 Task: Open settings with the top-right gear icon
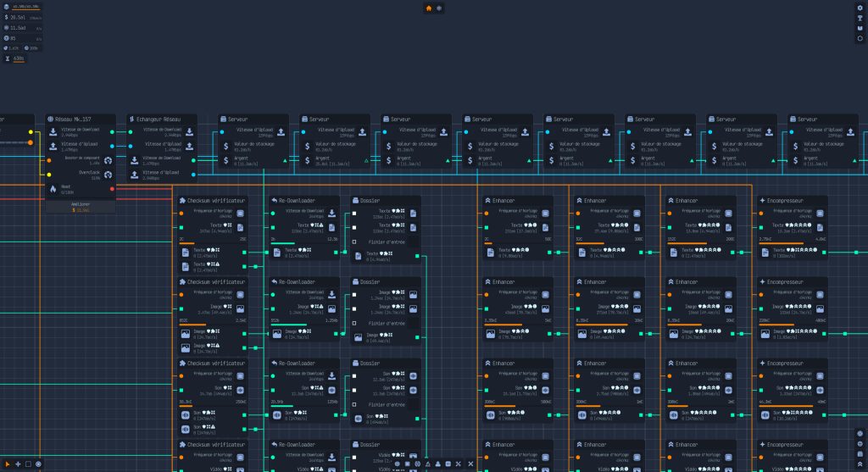click(860, 8)
